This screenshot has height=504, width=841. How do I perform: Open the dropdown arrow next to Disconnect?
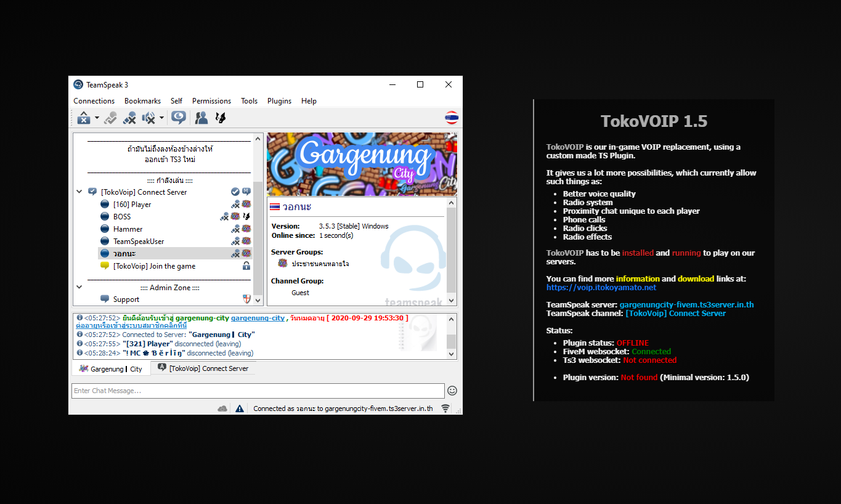pyautogui.click(x=97, y=118)
